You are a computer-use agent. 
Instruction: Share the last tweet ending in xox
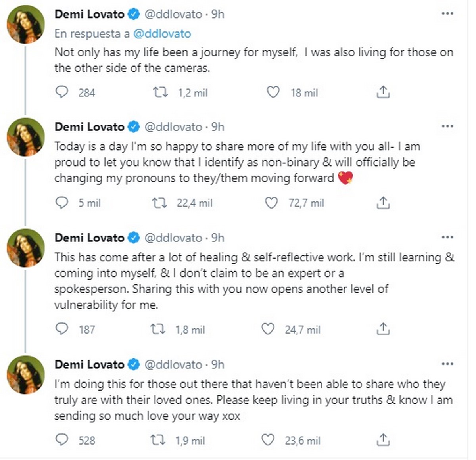(383, 440)
